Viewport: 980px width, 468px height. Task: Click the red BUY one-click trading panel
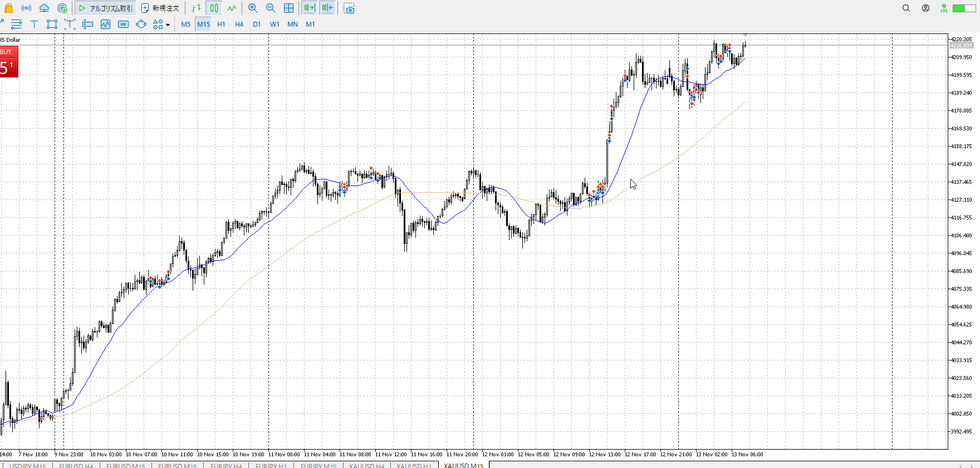(x=9, y=61)
